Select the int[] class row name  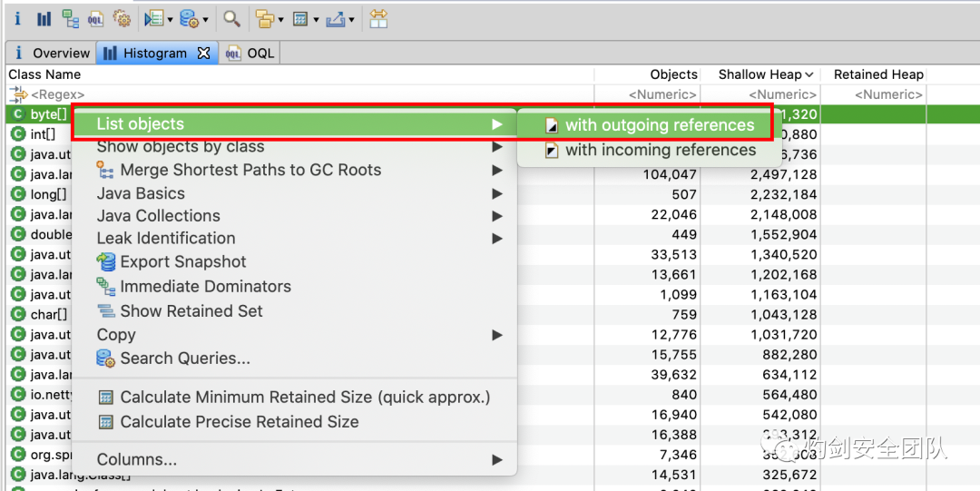(43, 133)
